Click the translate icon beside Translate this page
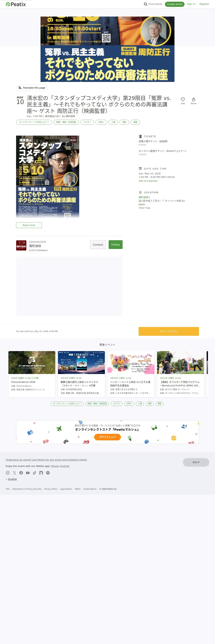 click(20, 88)
